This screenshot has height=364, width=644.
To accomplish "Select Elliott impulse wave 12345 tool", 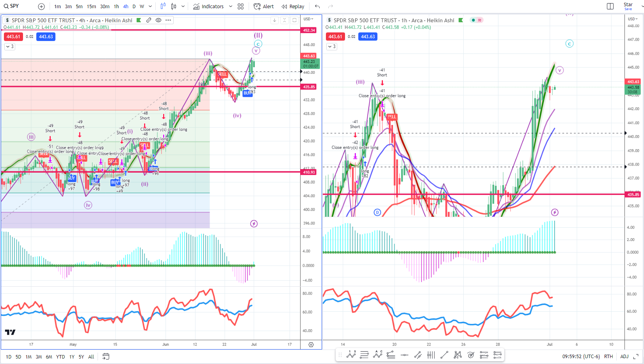I will (x=351, y=355).
